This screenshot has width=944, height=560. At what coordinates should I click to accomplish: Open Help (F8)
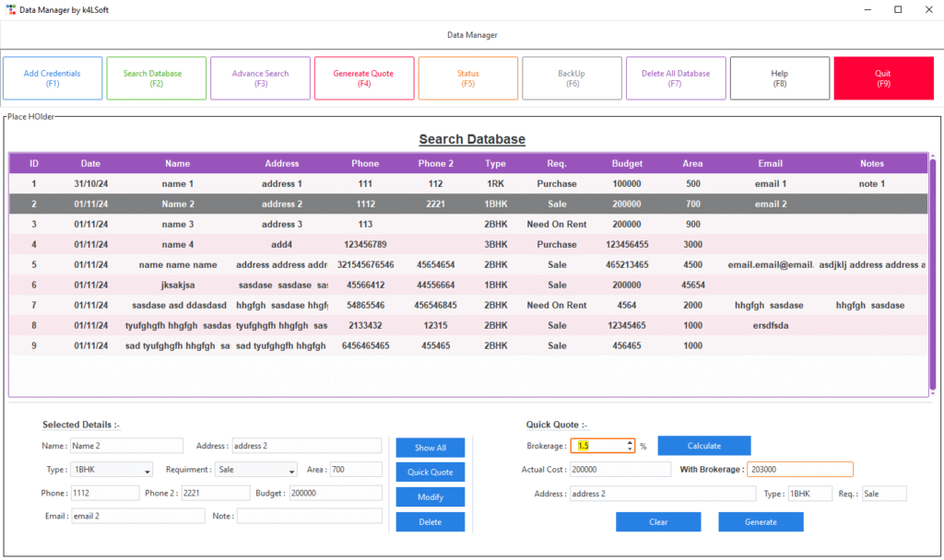pyautogui.click(x=779, y=78)
